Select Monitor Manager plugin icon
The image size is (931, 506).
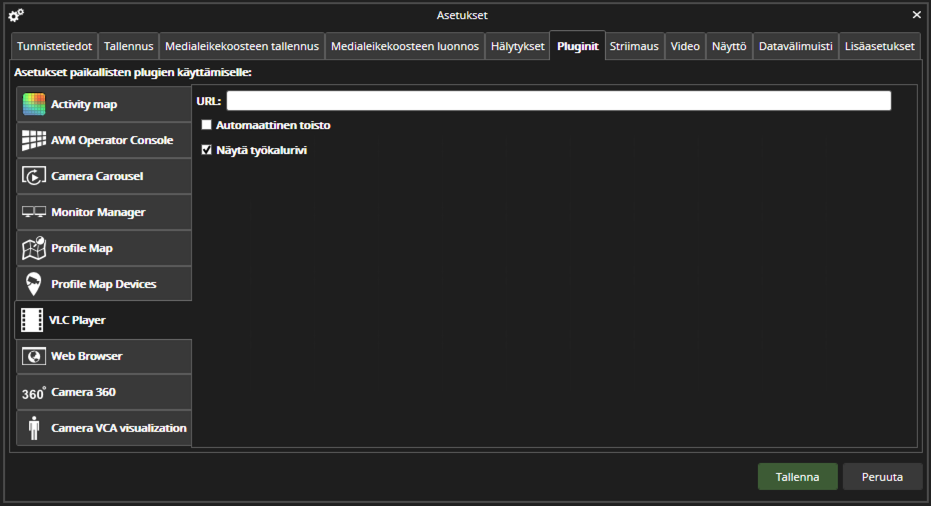34,212
